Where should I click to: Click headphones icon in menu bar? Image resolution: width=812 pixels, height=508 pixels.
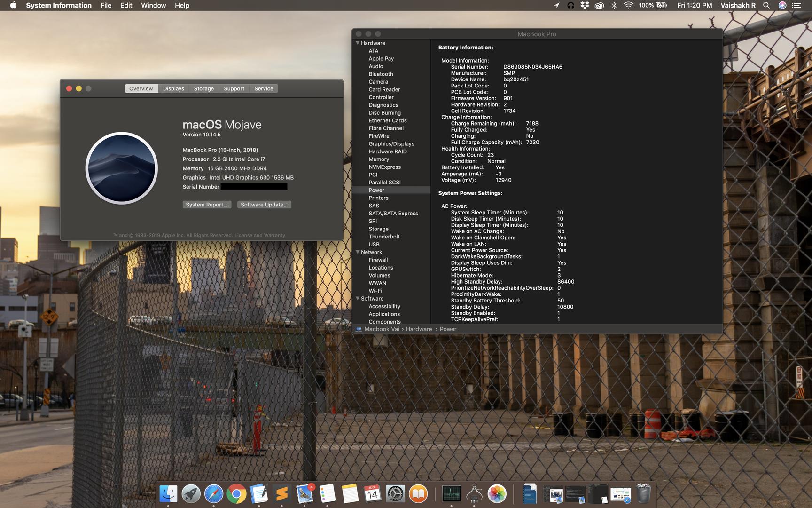570,5
